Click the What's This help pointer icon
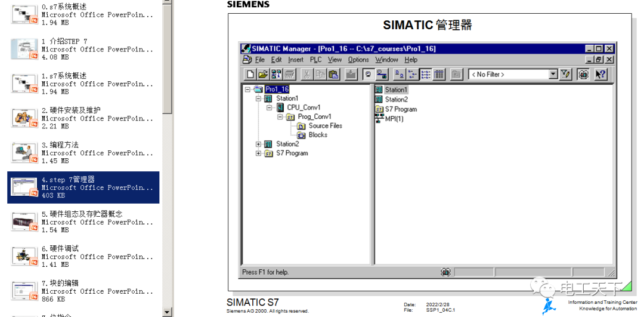 click(600, 75)
